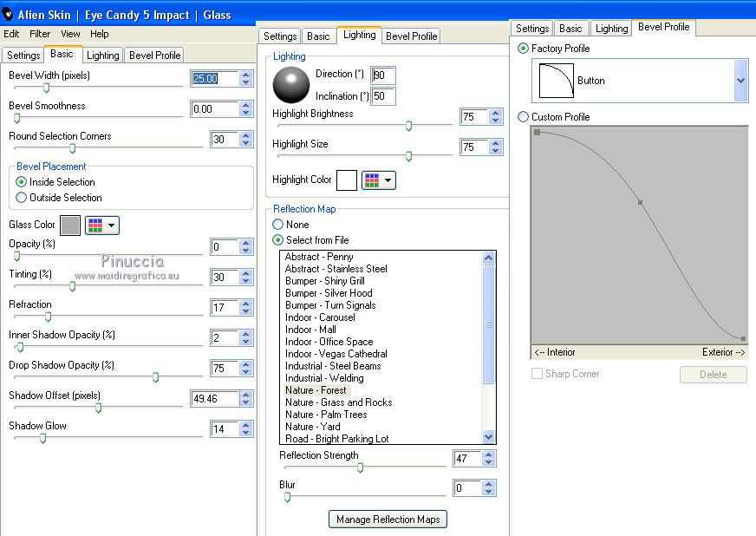The height and width of the screenshot is (536, 756).
Task: Open the Filter menu
Action: click(40, 34)
